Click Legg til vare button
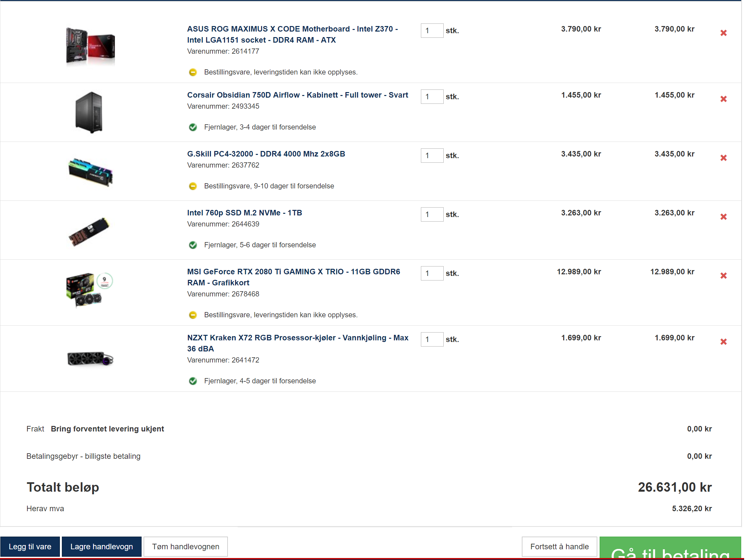This screenshot has height=560, width=750. [x=30, y=546]
